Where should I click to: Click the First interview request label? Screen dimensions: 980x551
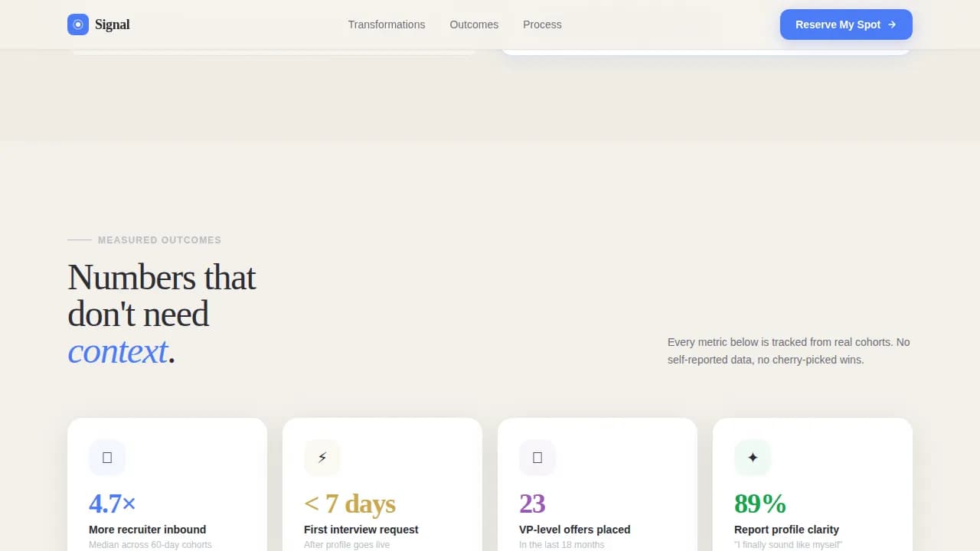pos(361,530)
